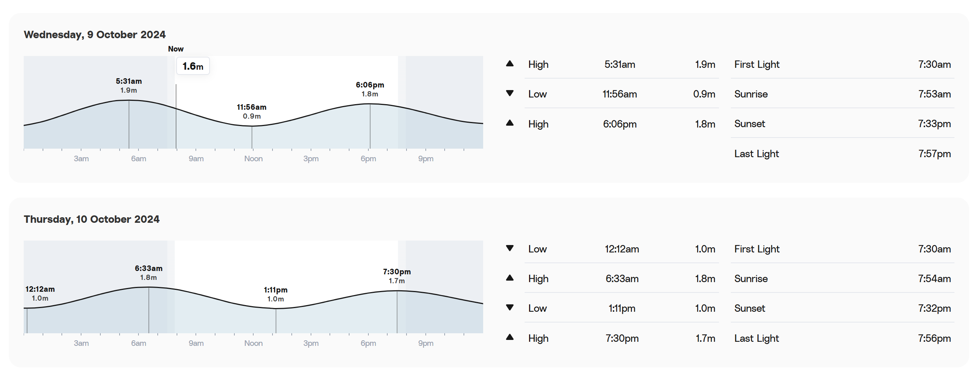Click the 1.6m current tide tooltip

[193, 66]
